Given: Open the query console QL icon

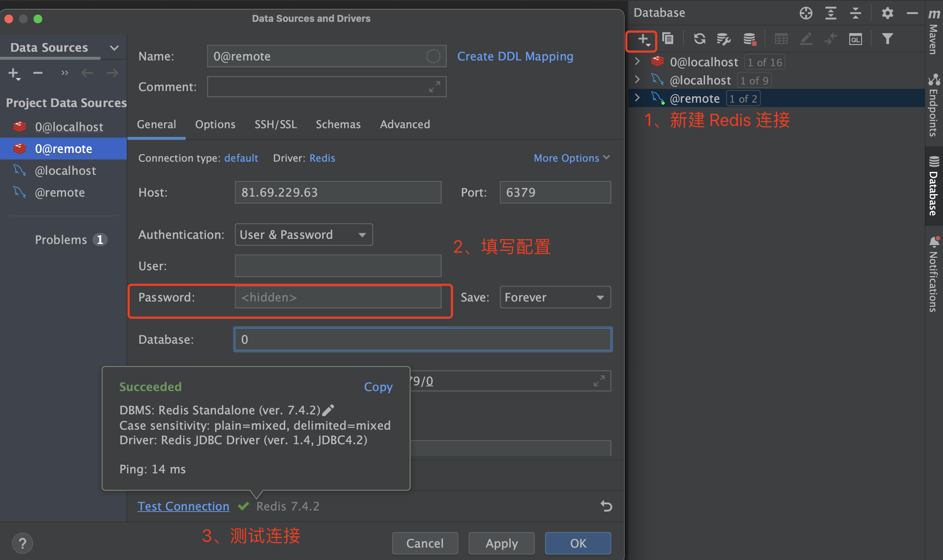Looking at the screenshot, I should point(855,39).
